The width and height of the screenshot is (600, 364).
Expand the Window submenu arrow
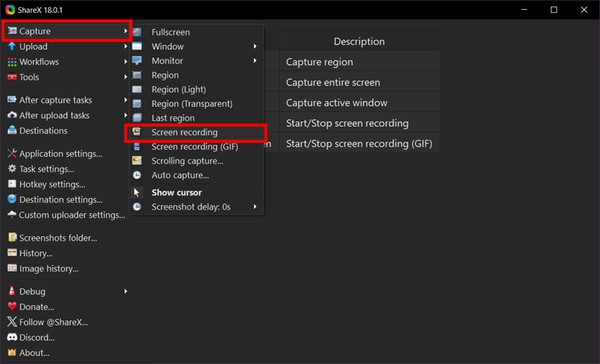(255, 46)
